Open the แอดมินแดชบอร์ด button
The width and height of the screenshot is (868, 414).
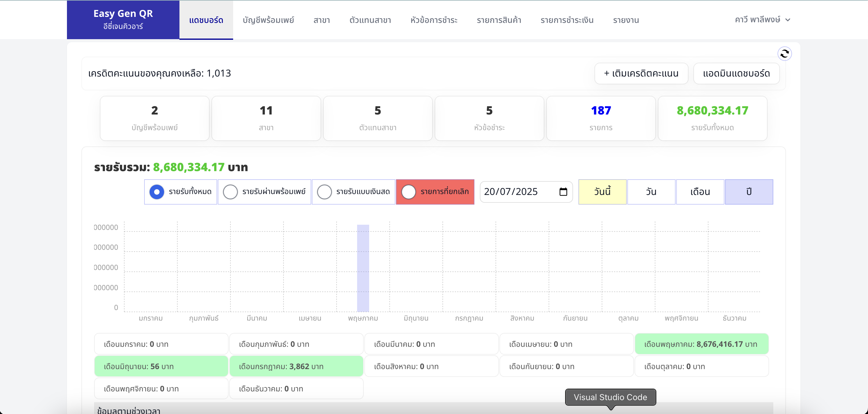736,74
